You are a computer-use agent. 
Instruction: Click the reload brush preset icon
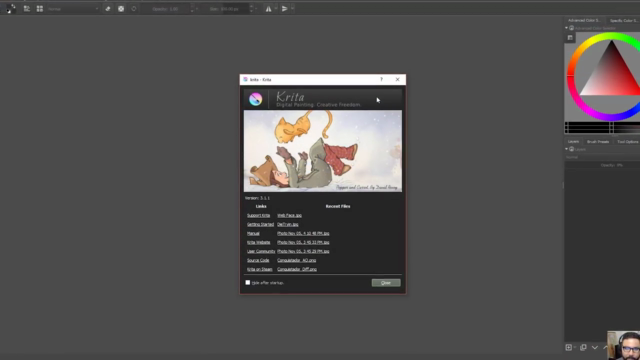(134, 9)
